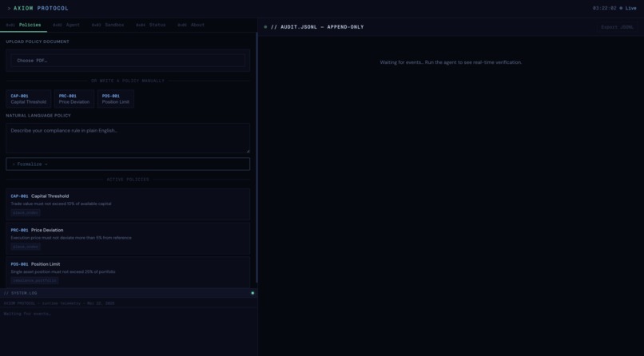Click the Export JSONL button
Screen dimensions: 644x356
click(617, 27)
